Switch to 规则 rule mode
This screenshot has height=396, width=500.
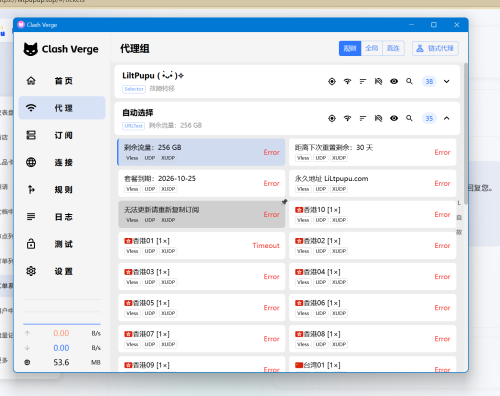pyautogui.click(x=350, y=48)
